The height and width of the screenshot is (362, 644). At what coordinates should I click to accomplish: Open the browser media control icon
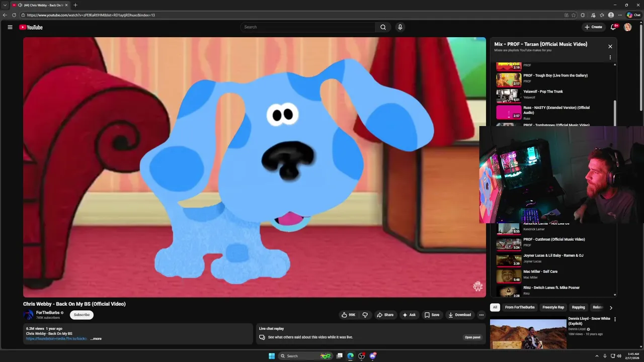(593, 15)
